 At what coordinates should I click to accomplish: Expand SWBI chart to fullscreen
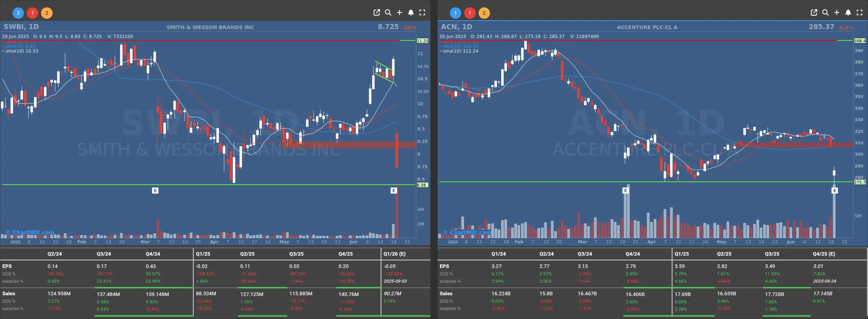point(422,13)
